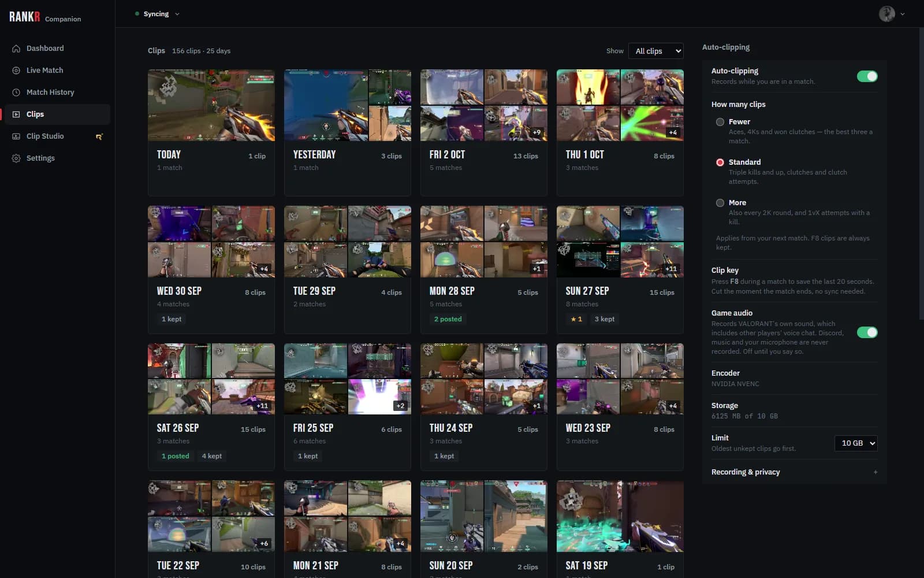
Task: Open the storage Limit 10 GB dropdown
Action: 856,443
